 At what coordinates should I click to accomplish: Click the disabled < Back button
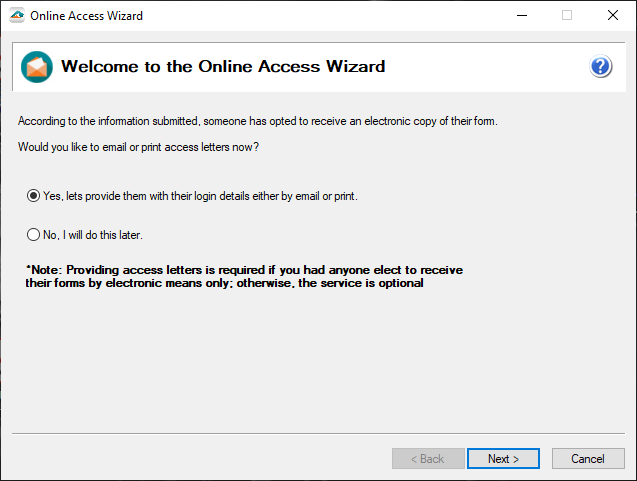(428, 459)
